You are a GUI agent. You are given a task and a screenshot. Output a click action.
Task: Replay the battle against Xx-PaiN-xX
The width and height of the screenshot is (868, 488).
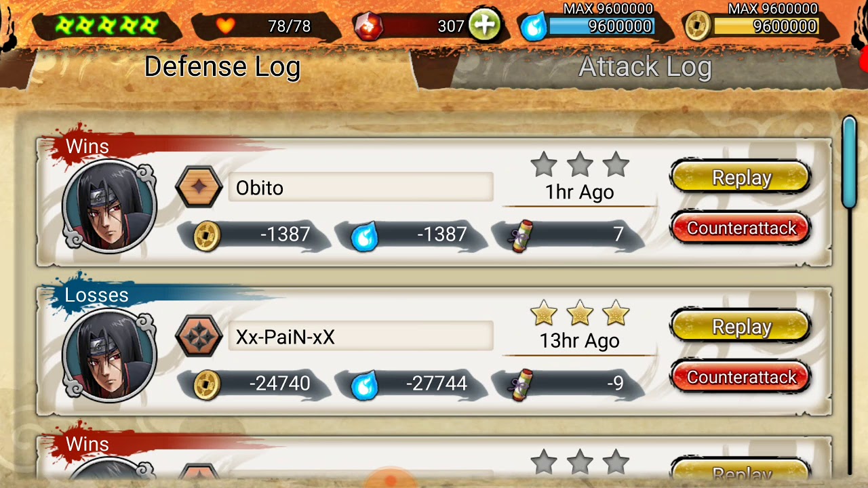[x=741, y=327]
